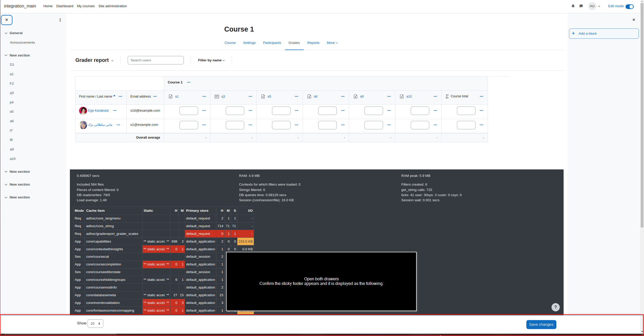The width and height of the screenshot is (644, 336).
Task: Close the course index drawer
Action: 7,20
